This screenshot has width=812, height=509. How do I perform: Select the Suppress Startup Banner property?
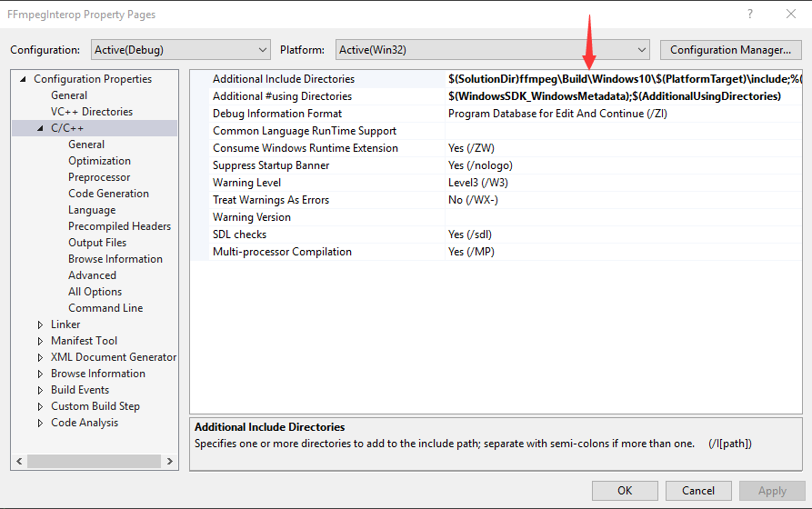pos(271,165)
